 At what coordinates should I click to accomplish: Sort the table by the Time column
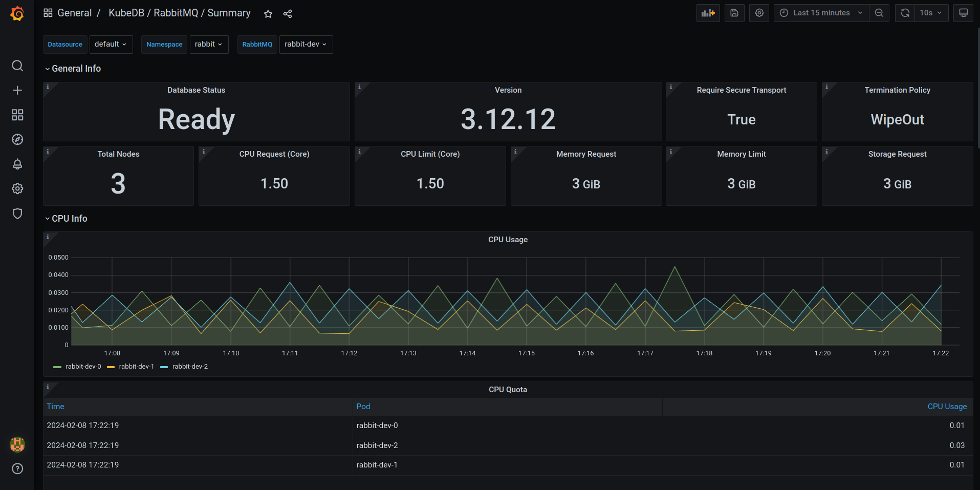55,407
